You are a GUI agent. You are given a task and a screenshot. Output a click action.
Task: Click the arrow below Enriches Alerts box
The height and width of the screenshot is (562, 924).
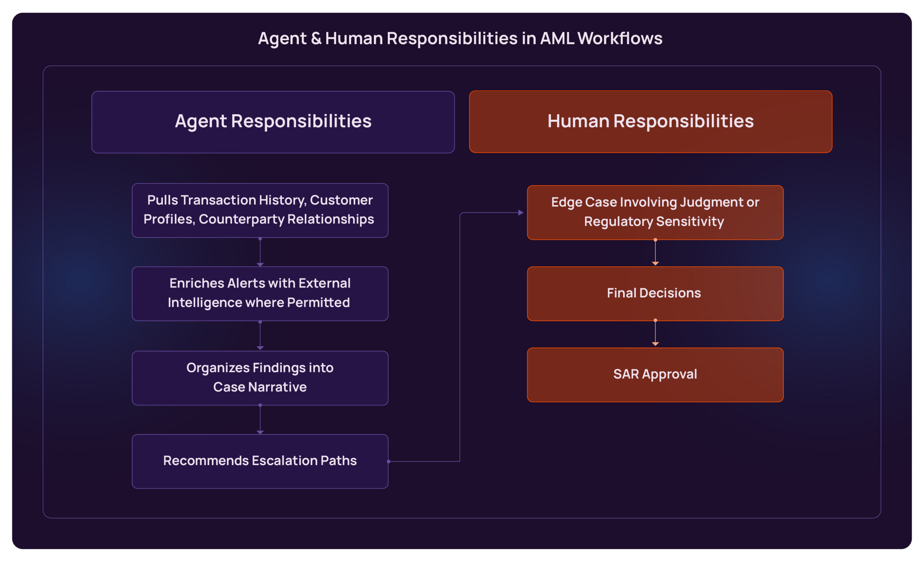click(260, 335)
